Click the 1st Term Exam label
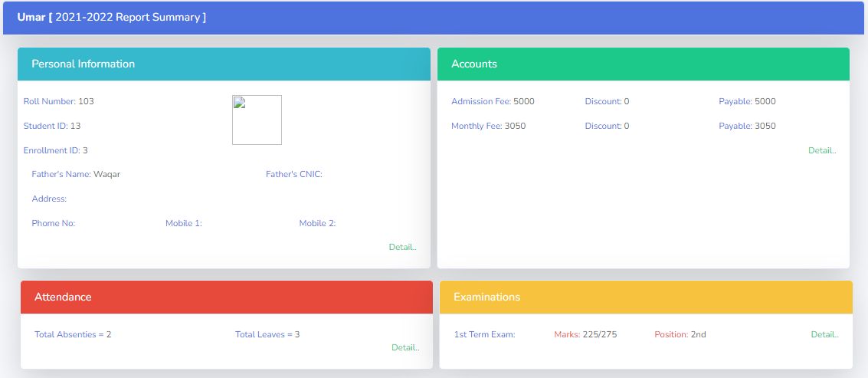 pos(484,334)
